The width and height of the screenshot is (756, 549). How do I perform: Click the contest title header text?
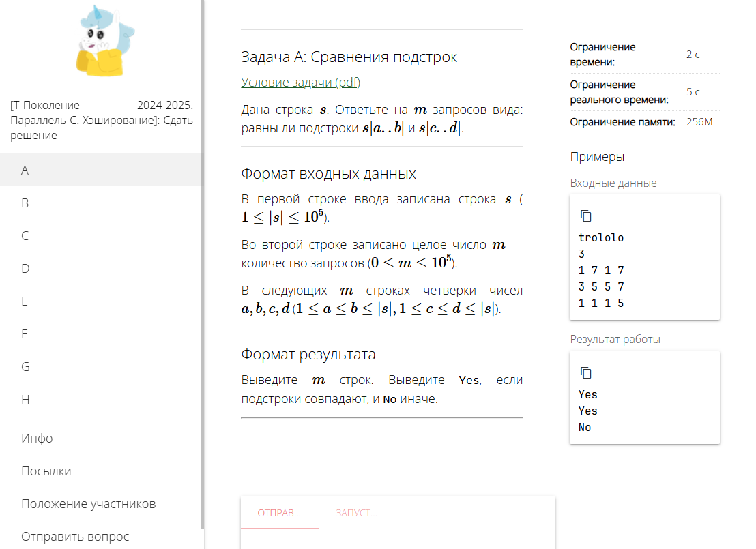click(101, 120)
